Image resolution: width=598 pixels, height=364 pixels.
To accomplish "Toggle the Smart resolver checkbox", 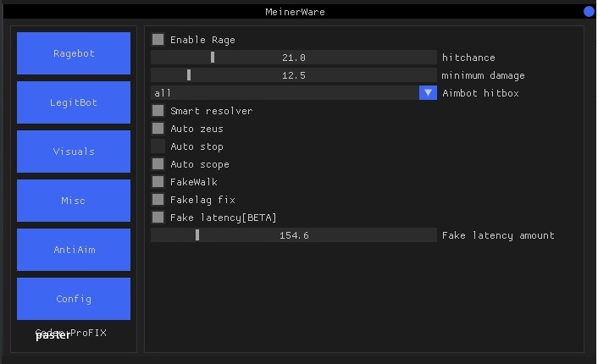I will [158, 111].
